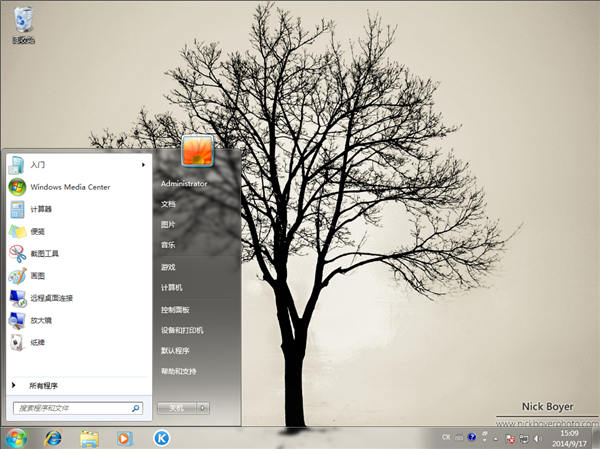Open Sticky Notes (便笺)

pyautogui.click(x=37, y=231)
